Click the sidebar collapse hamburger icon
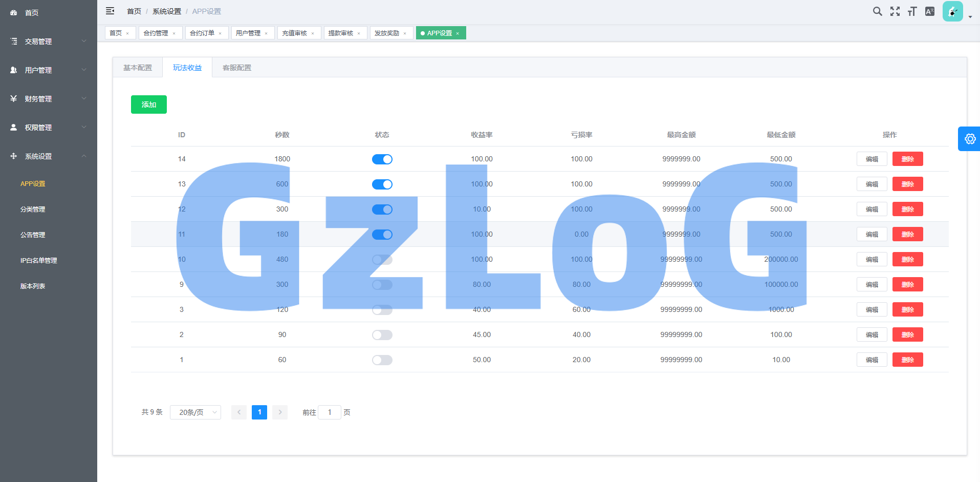The width and height of the screenshot is (980, 482). click(110, 11)
